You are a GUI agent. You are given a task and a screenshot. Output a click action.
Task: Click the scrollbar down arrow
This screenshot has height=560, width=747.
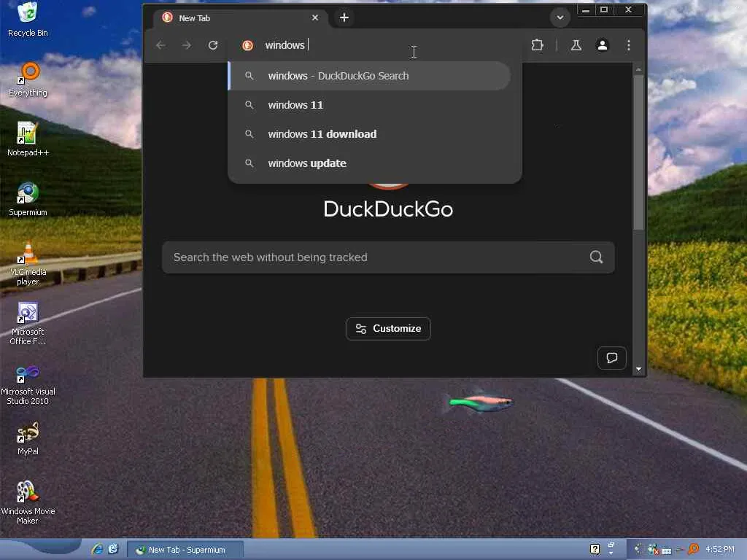638,369
